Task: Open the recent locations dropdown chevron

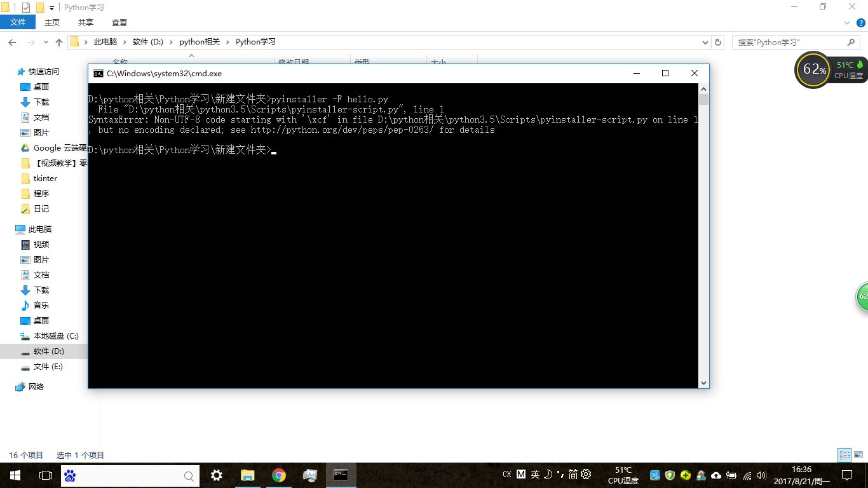Action: 46,43
